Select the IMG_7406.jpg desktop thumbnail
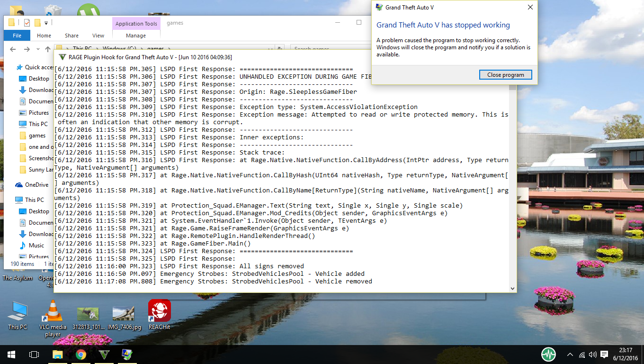The height and width of the screenshot is (364, 644). [x=124, y=318]
